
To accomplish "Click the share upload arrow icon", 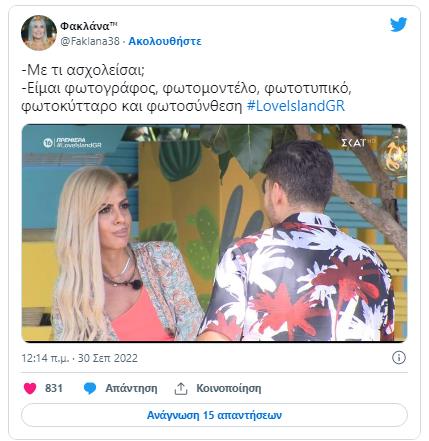I will [x=181, y=389].
